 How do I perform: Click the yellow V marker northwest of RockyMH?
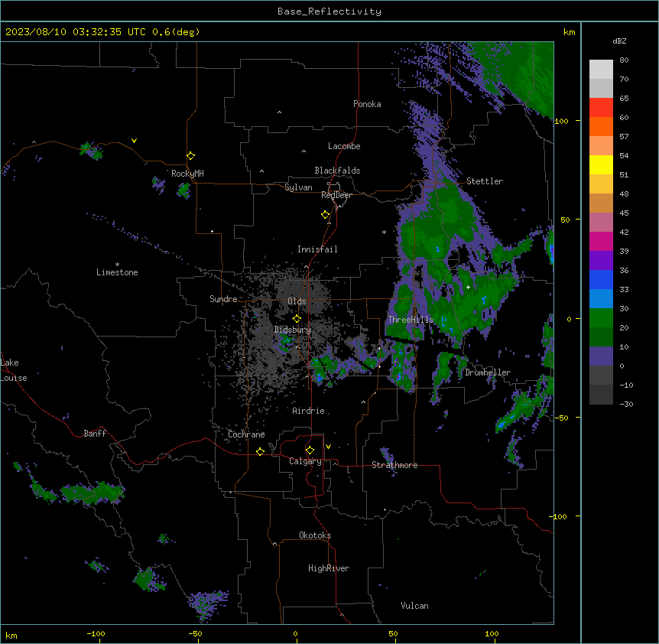click(x=134, y=141)
